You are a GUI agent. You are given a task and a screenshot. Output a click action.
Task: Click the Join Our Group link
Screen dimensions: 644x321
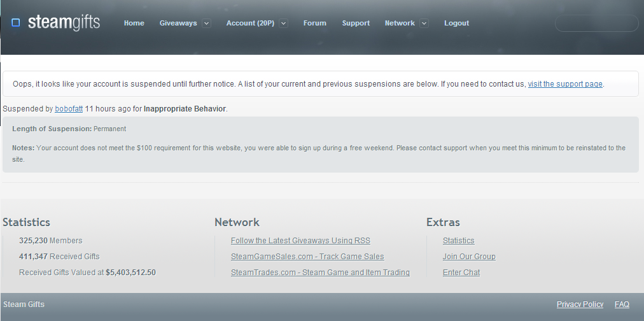click(469, 257)
